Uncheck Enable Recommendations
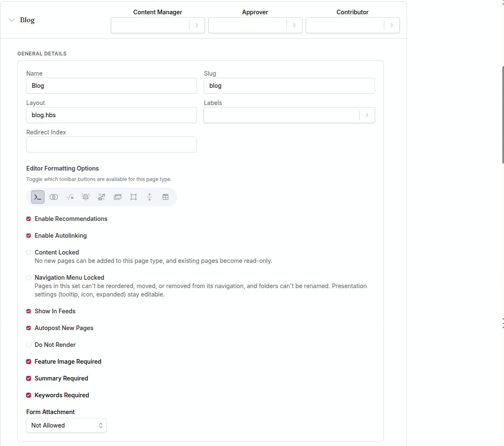504x446 pixels. tap(29, 219)
